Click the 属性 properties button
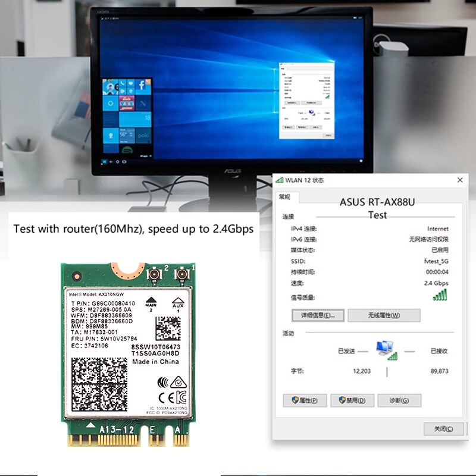This screenshot has width=476, height=476. [305, 400]
